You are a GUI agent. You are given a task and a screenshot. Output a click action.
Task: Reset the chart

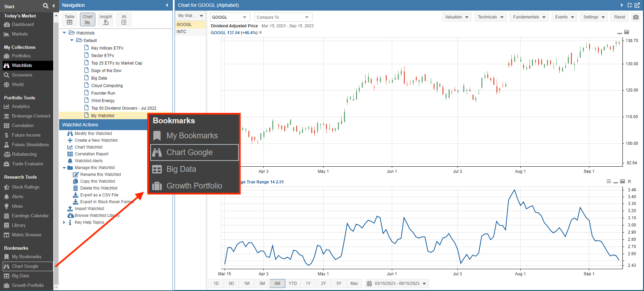coord(619,17)
